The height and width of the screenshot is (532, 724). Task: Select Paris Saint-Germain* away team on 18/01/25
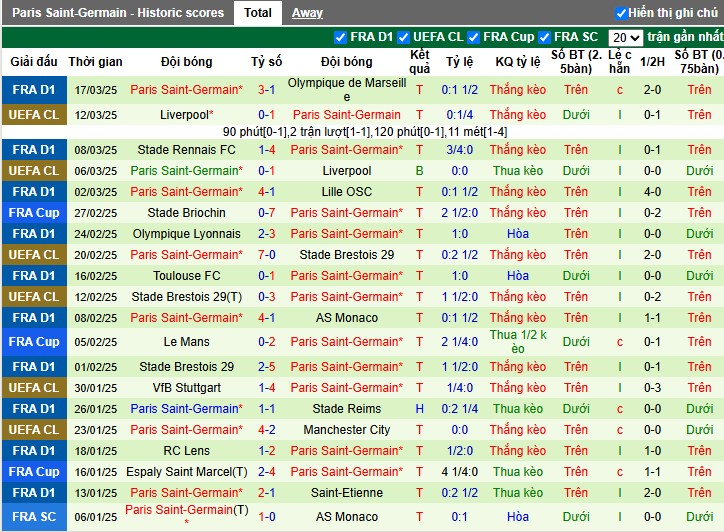point(347,451)
